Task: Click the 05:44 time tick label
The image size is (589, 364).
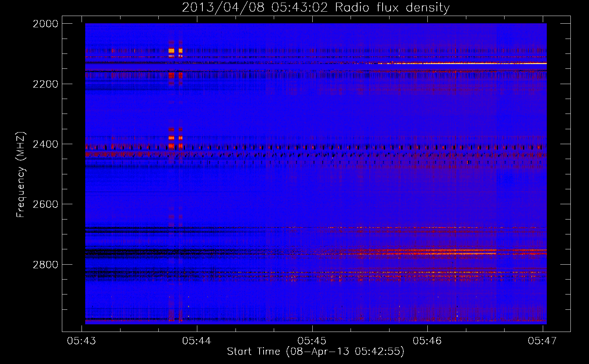Action: pos(197,341)
